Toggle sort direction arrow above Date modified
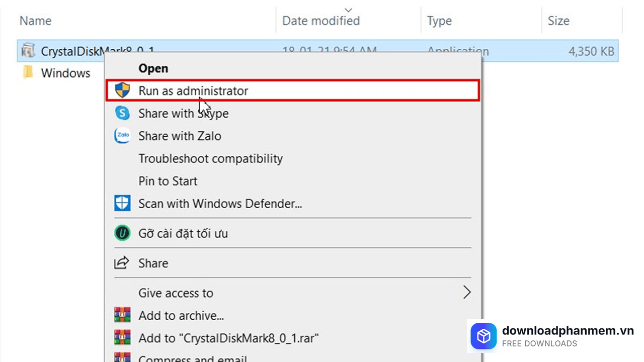The height and width of the screenshot is (362, 644). 348,10
